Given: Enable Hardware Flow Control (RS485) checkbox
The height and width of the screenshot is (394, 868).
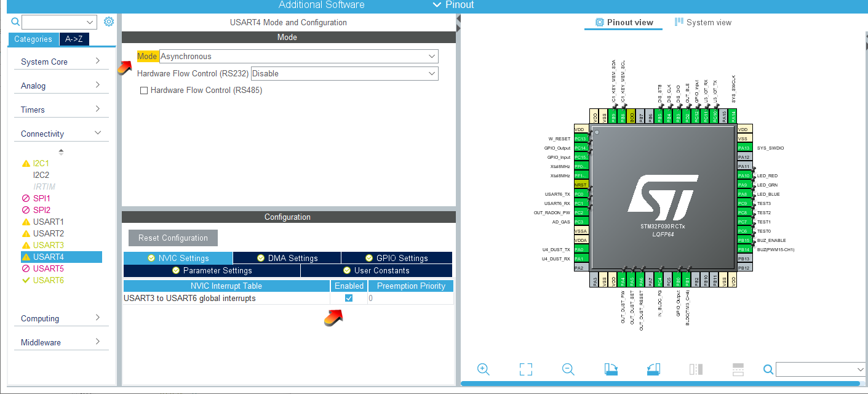Looking at the screenshot, I should [x=144, y=90].
